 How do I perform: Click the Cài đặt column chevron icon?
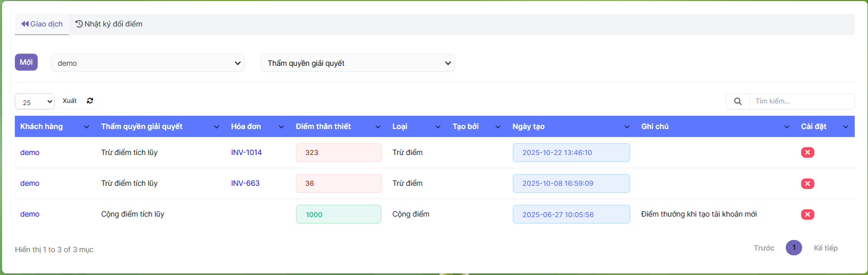tap(845, 127)
